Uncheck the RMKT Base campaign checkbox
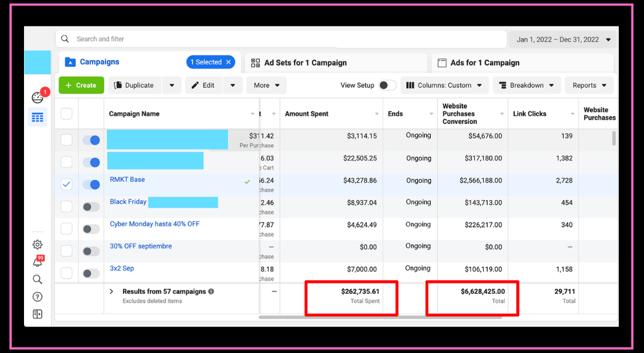 67,184
